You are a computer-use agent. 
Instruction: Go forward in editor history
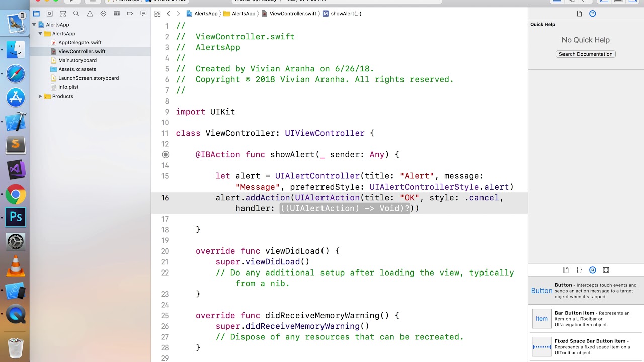coord(178,14)
